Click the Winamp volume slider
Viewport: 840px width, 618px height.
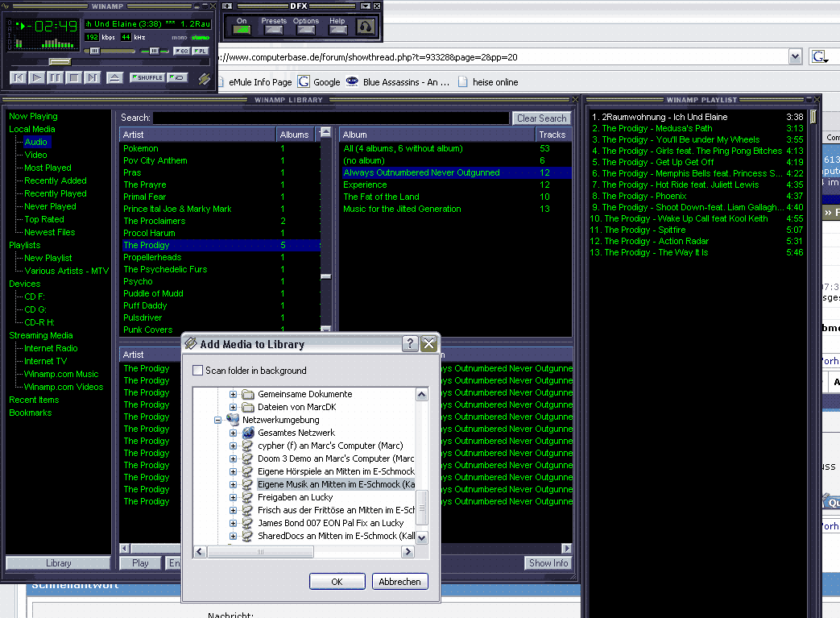[x=110, y=51]
